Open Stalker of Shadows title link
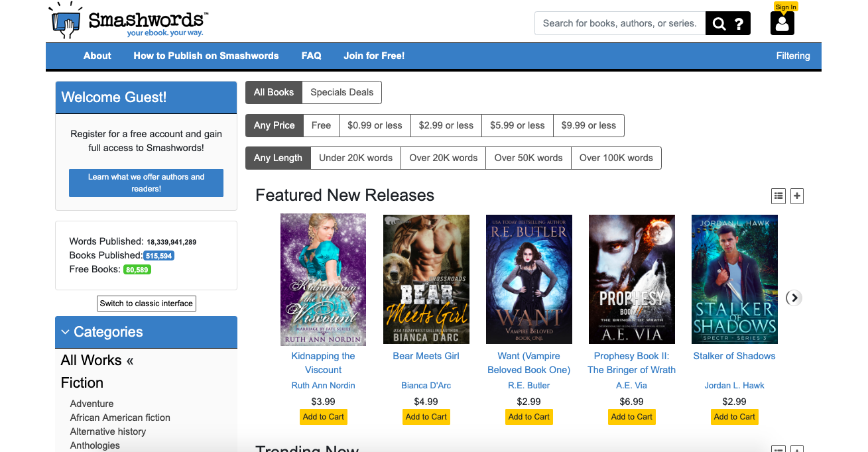 pyautogui.click(x=735, y=356)
